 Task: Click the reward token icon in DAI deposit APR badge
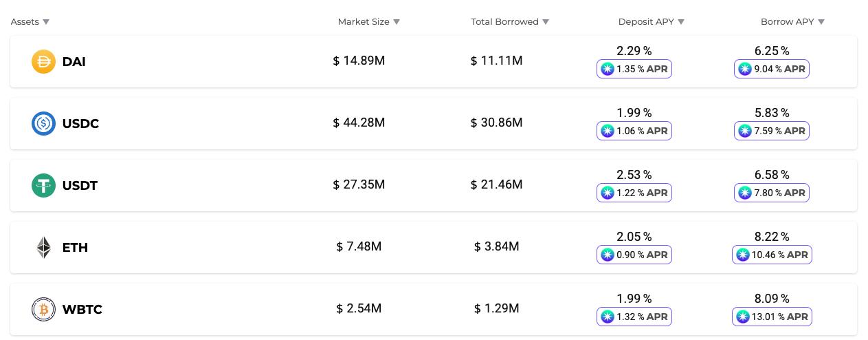coord(607,69)
